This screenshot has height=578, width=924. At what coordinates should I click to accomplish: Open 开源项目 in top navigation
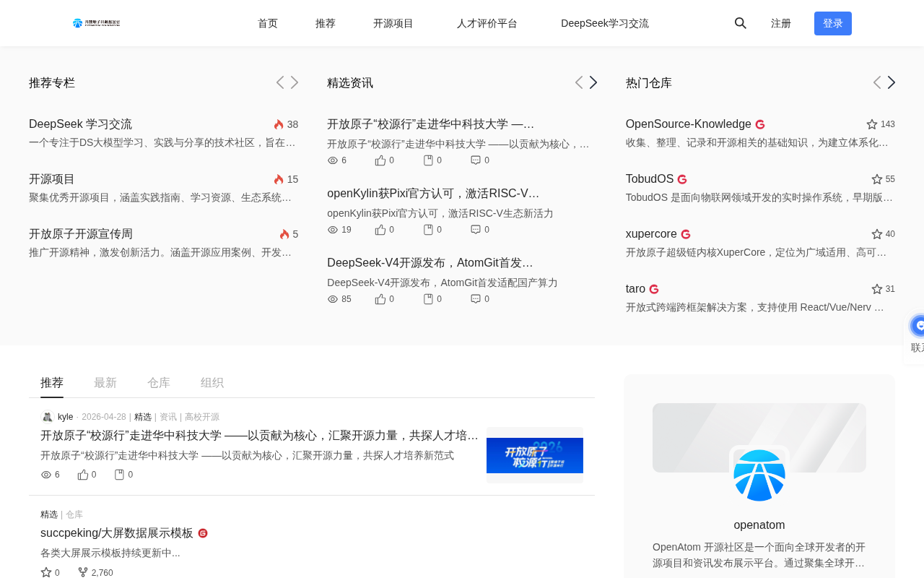393,23
